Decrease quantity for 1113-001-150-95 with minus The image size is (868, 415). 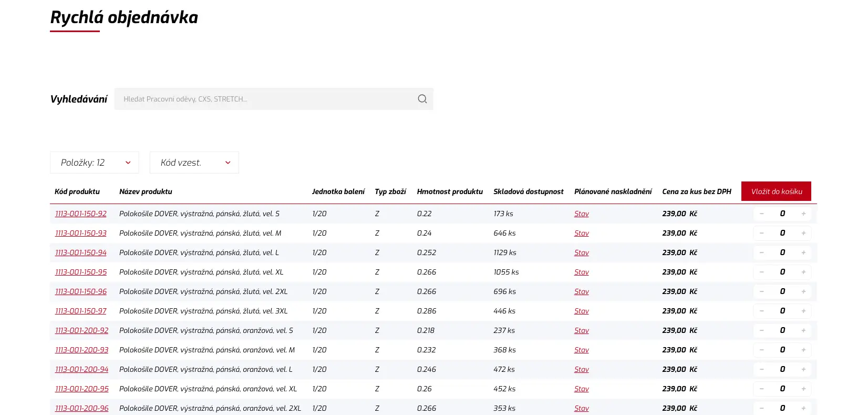pyautogui.click(x=761, y=272)
